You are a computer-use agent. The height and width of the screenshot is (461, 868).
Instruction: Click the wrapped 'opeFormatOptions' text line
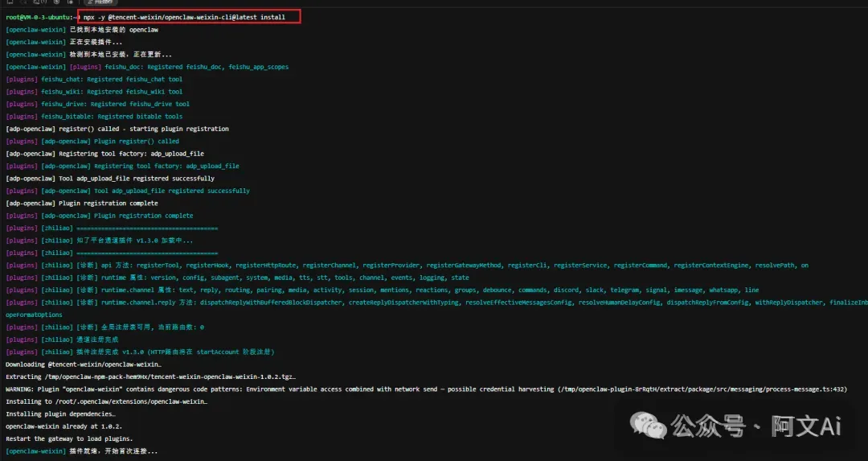pos(34,315)
